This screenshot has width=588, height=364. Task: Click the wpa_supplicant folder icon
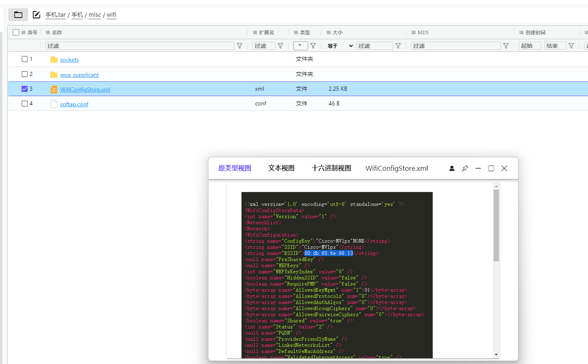[54, 75]
